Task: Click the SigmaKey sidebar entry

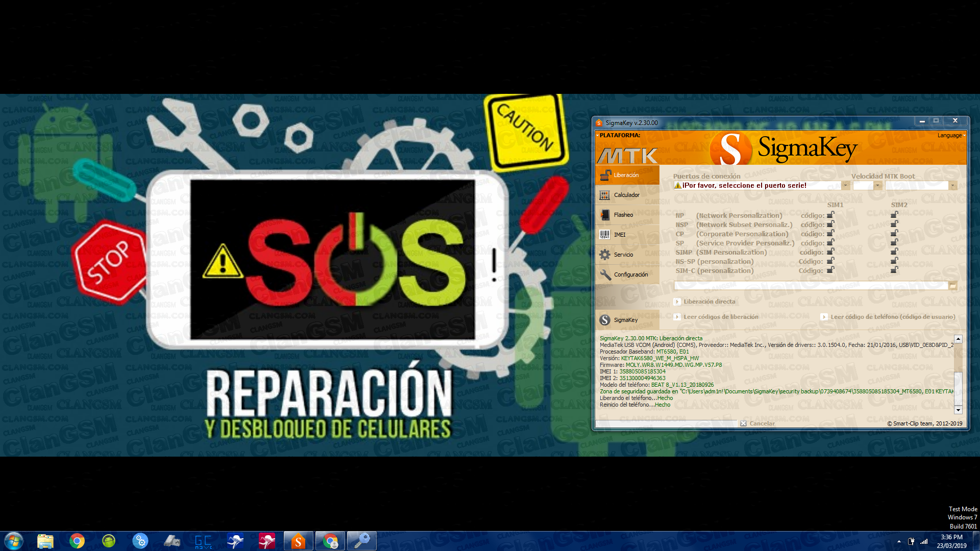Action: pos(627,320)
